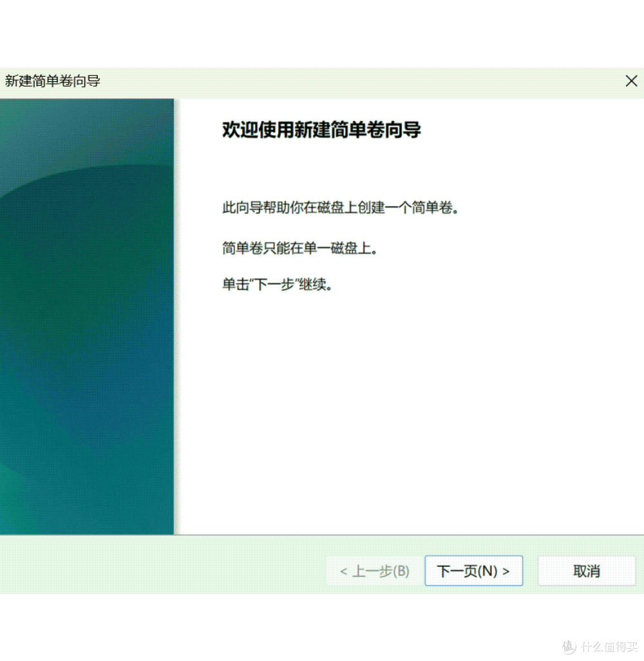This screenshot has height=661, width=644.
Task: Close the 新建简单卷向导 wizard window
Action: click(631, 81)
